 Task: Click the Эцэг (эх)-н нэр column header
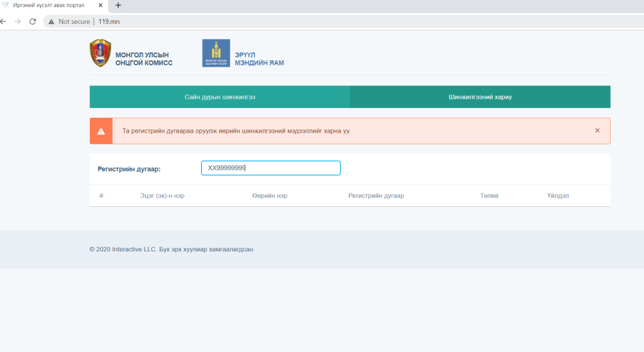coord(162,195)
